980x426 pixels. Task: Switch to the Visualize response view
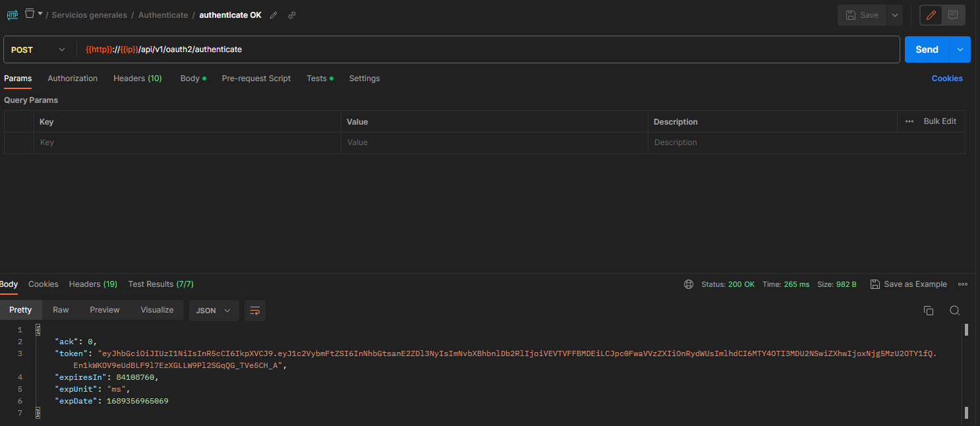pos(157,310)
